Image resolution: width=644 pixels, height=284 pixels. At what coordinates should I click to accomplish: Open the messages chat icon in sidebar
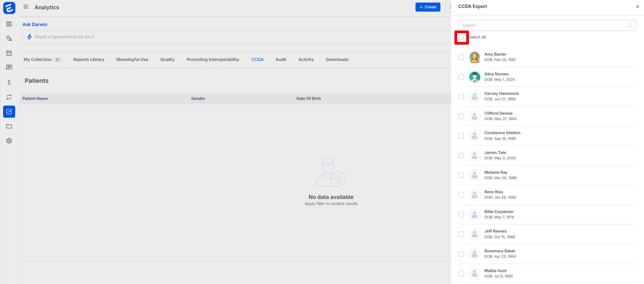[9, 67]
